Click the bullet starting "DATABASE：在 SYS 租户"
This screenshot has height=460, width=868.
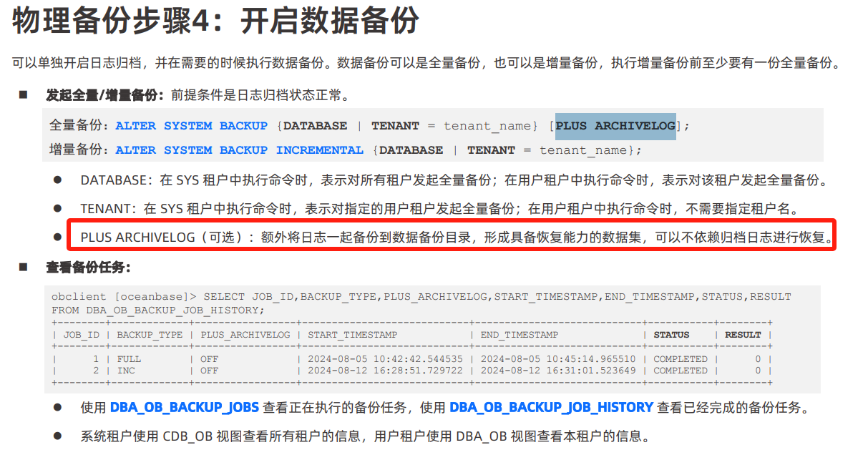point(454,180)
